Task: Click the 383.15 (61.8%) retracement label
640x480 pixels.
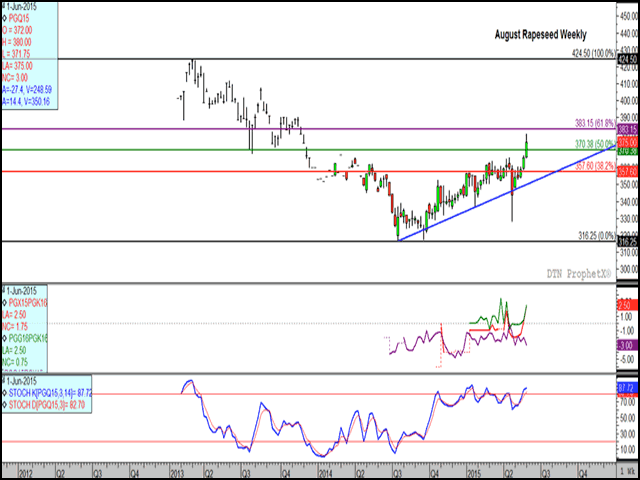Action: pyautogui.click(x=594, y=122)
